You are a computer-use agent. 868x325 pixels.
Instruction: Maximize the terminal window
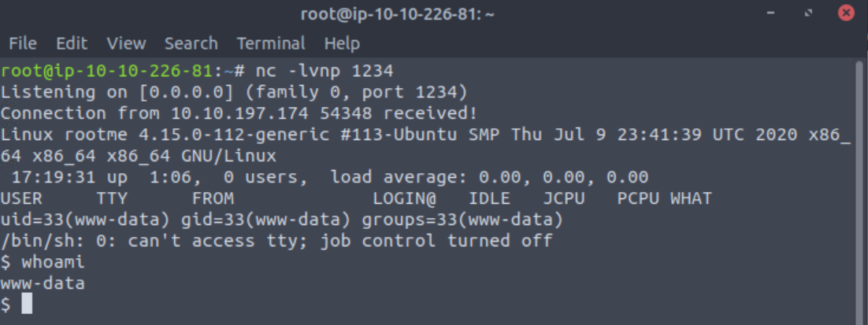pyautogui.click(x=808, y=13)
